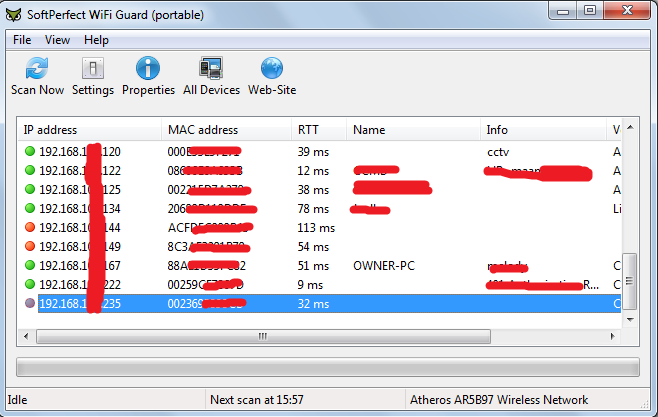Open the File menu
Screen dimensions: 658x417
pos(22,40)
